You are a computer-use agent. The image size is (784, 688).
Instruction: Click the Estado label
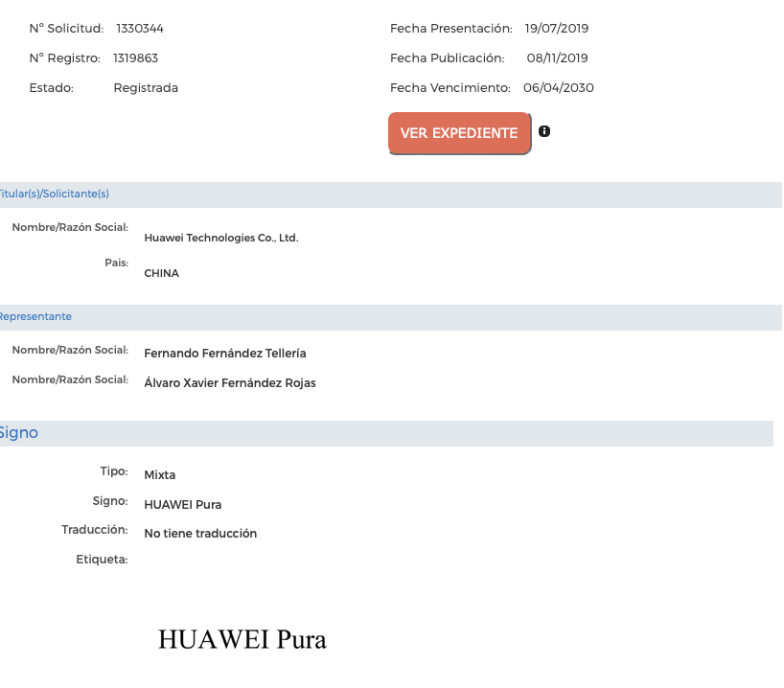click(x=52, y=88)
